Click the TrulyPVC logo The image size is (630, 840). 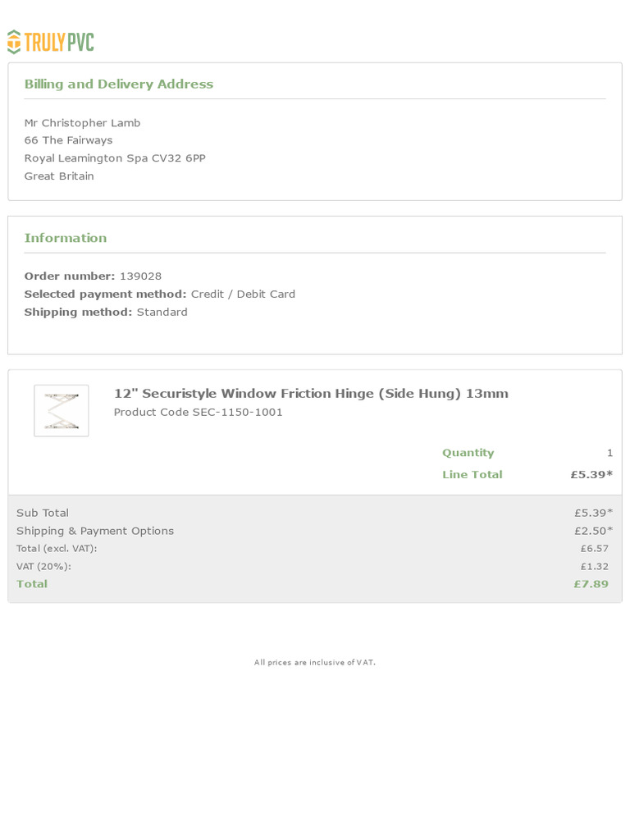(51, 42)
